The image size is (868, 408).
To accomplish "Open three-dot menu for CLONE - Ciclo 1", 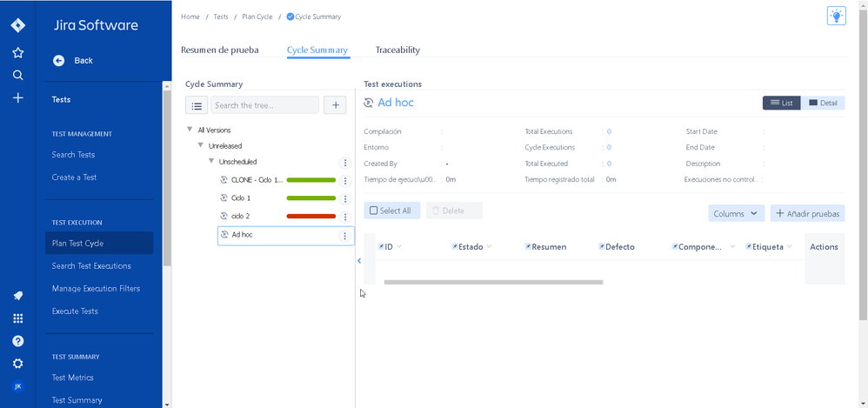I will [x=345, y=181].
